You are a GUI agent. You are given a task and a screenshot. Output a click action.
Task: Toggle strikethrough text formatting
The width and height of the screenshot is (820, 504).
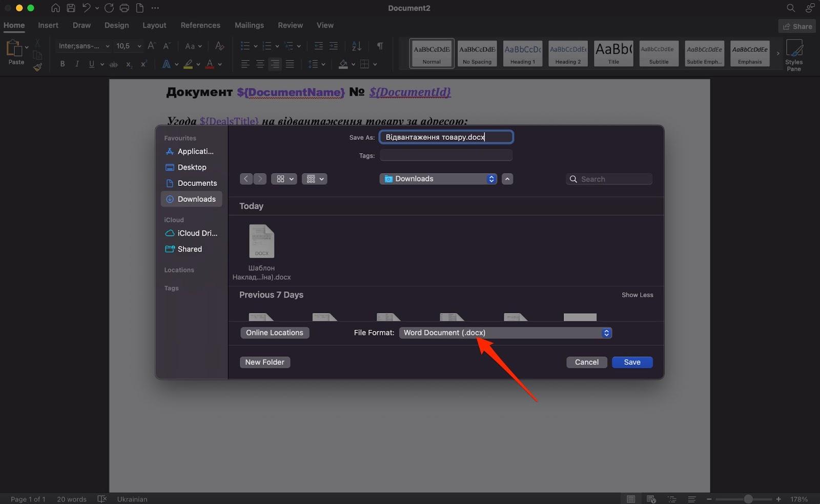point(114,64)
